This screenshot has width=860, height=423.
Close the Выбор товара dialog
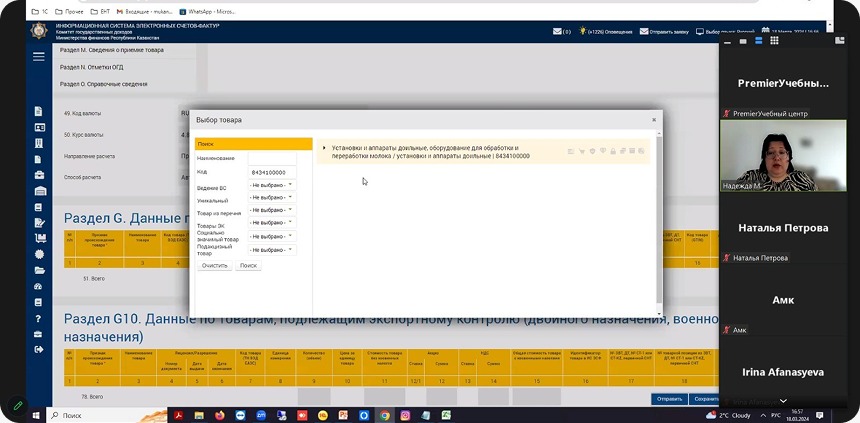[x=654, y=119]
